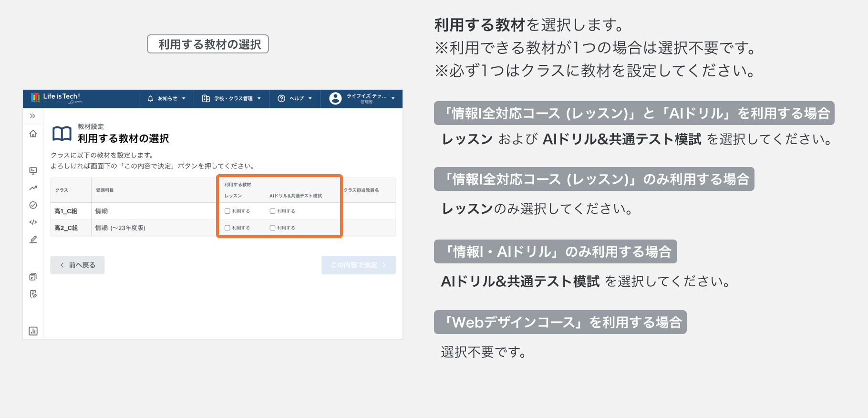Open the bar chart report sidebar icon

point(33,331)
